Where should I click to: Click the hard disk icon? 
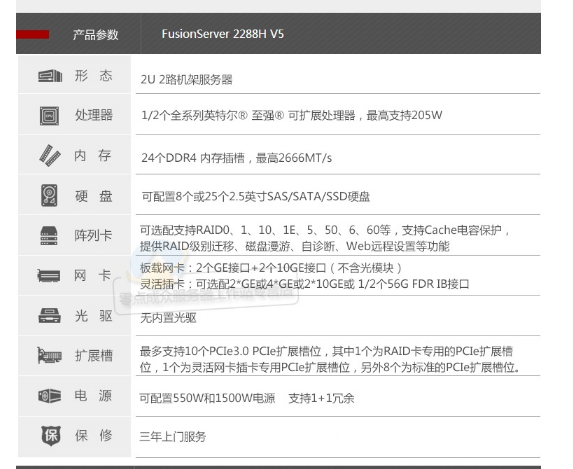pyautogui.click(x=49, y=196)
